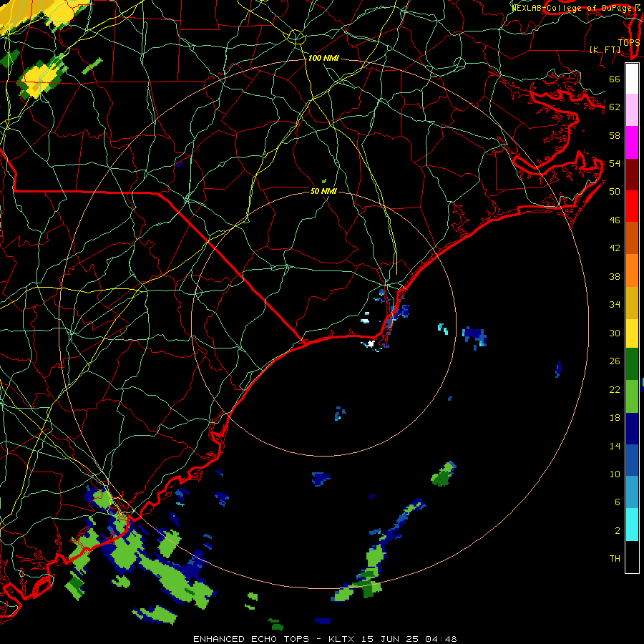Viewport: 644px width, 644px height.
Task: Click the "04:48" timestamp
Action: [441, 639]
